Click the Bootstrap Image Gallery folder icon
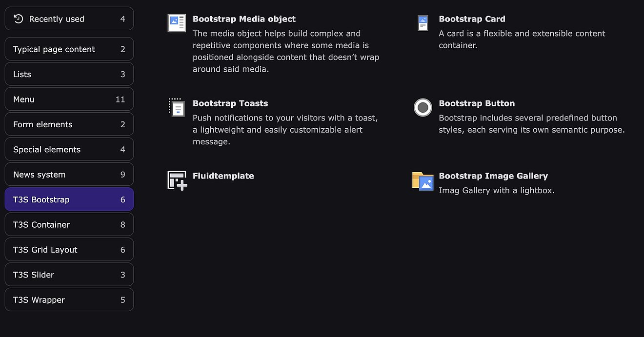644x337 pixels. pyautogui.click(x=423, y=180)
